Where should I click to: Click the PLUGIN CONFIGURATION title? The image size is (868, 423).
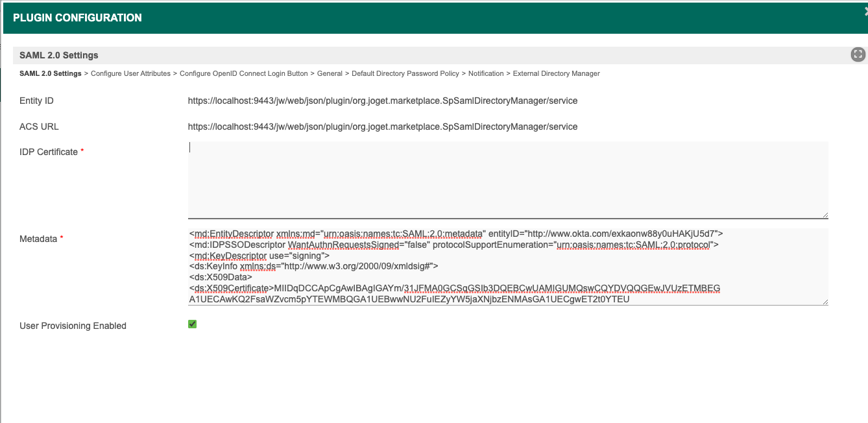(77, 18)
